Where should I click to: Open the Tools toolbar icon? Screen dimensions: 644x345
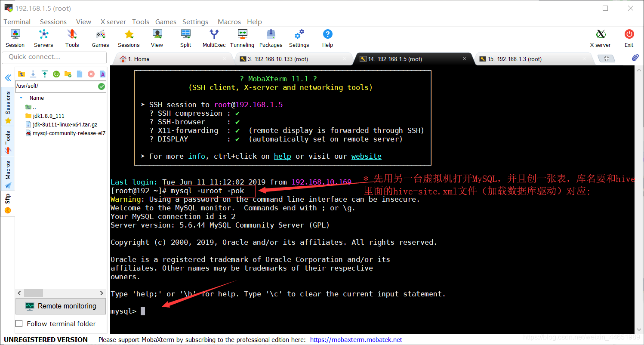pos(72,38)
